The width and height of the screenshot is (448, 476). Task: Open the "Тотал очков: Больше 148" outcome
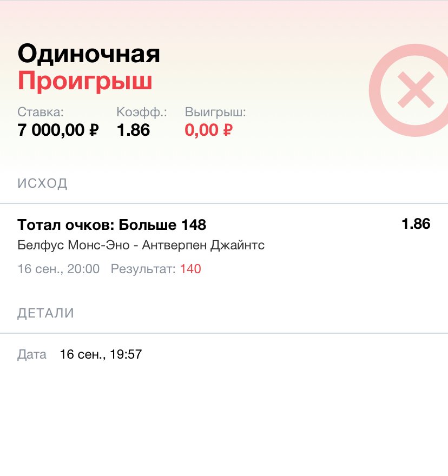(x=111, y=224)
